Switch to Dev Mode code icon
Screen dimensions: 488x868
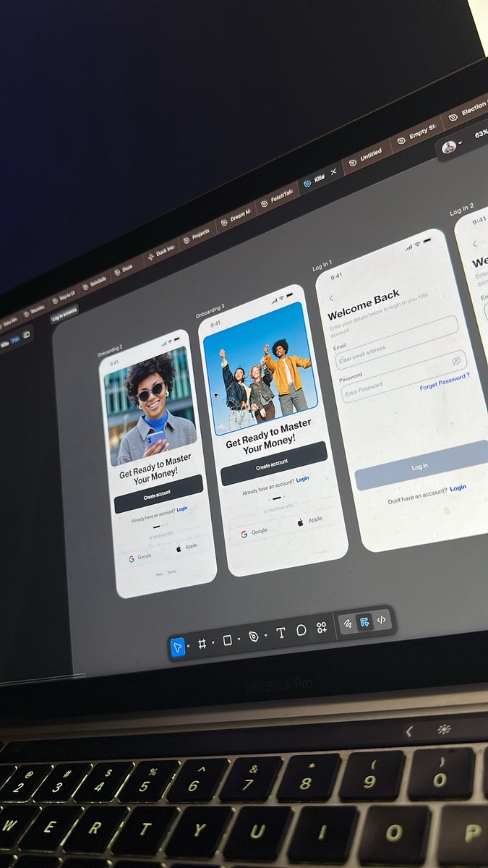pos(382,619)
